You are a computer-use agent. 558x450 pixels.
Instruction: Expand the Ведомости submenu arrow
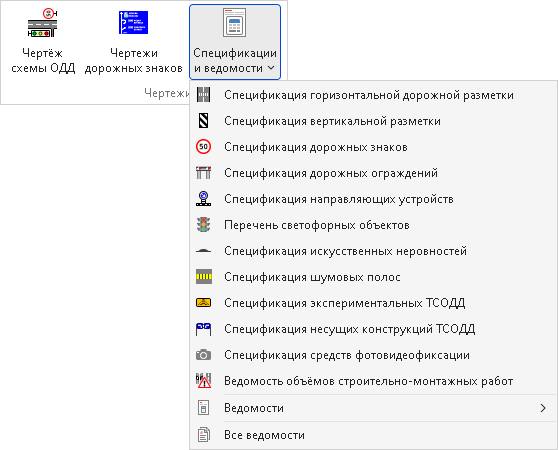(x=543, y=408)
